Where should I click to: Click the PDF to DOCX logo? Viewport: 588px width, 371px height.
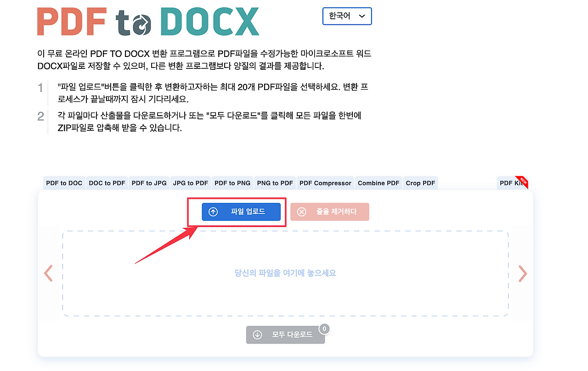[148, 22]
